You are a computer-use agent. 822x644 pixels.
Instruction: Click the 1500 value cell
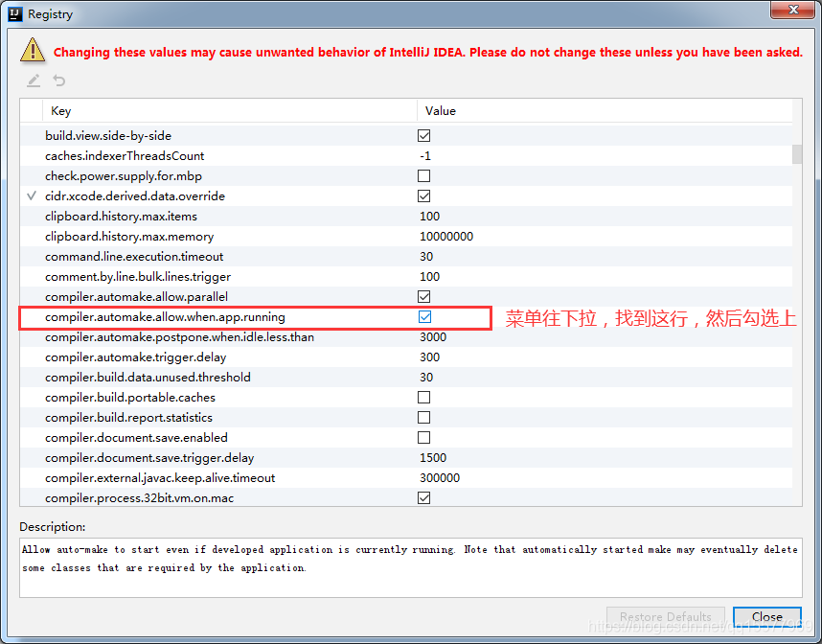pos(433,458)
